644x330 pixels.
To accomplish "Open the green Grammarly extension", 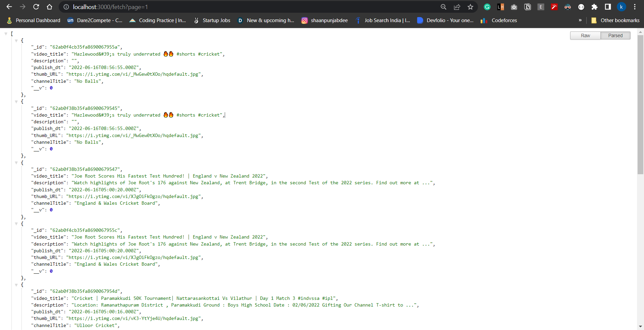I will (487, 7).
